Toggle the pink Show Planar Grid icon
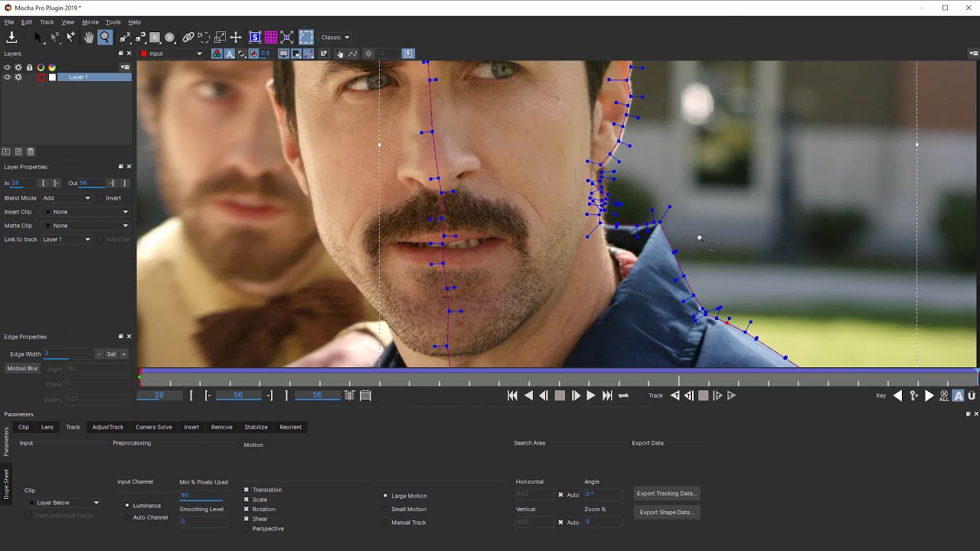Image resolution: width=980 pixels, height=551 pixels. click(271, 37)
